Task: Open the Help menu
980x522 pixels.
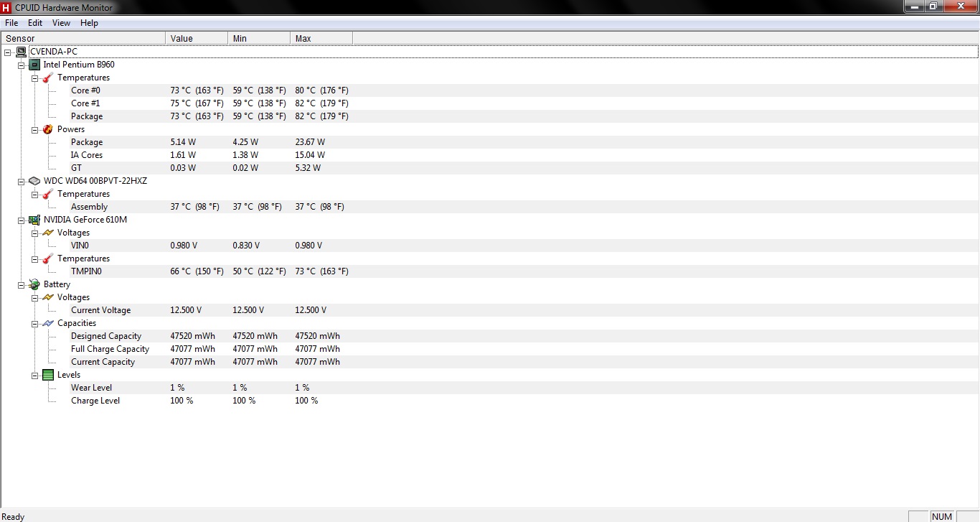Action: pos(90,23)
